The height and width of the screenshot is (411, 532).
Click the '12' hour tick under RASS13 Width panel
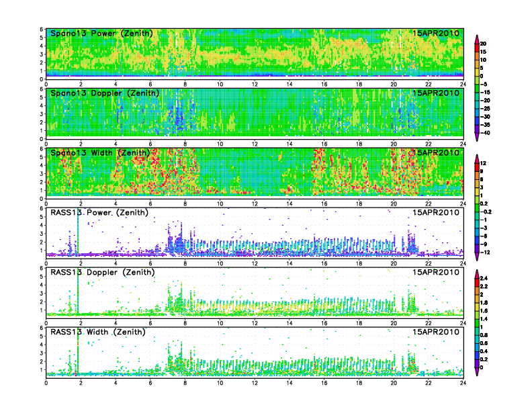click(x=255, y=383)
